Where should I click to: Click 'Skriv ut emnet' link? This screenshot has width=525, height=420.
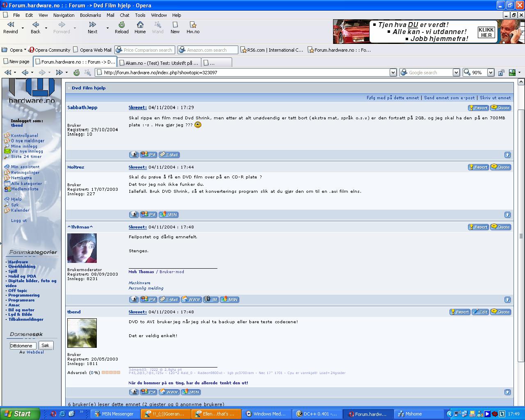(495, 98)
